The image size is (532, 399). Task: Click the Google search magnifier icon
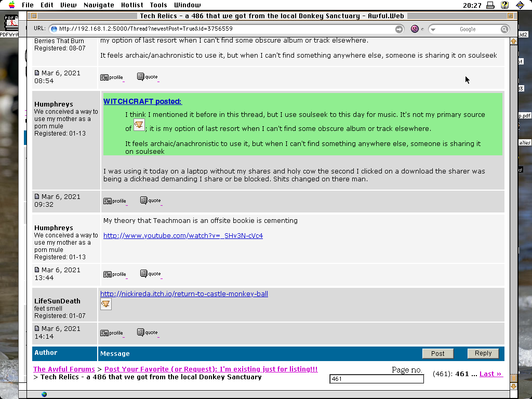(x=504, y=29)
